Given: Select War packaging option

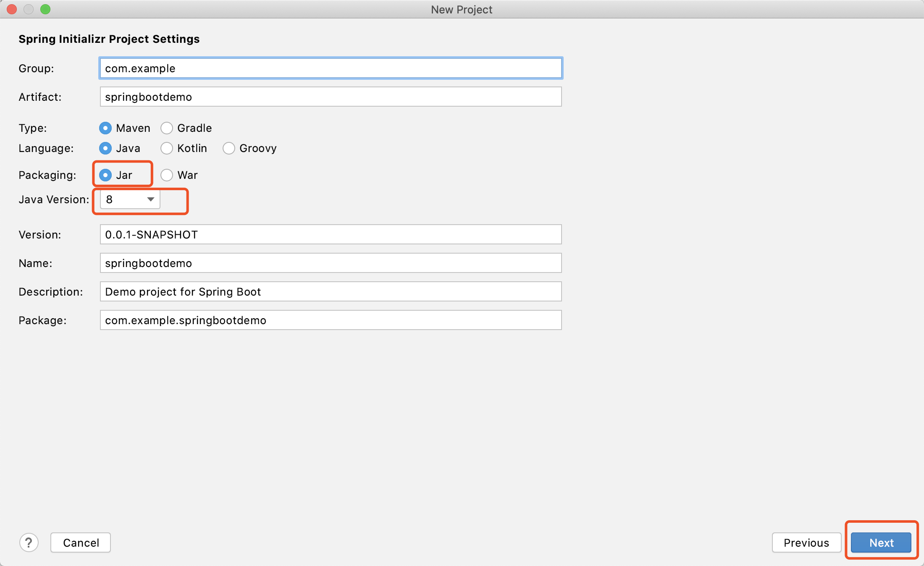Looking at the screenshot, I should coord(167,175).
